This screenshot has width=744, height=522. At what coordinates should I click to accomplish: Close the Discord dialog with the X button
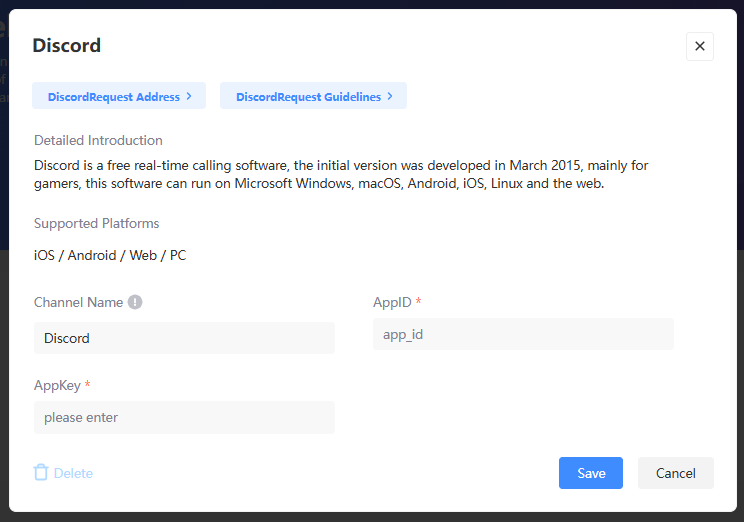click(699, 47)
